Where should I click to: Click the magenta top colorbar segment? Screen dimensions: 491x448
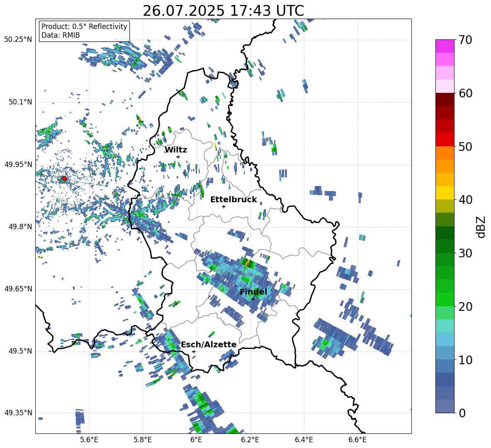[445, 46]
